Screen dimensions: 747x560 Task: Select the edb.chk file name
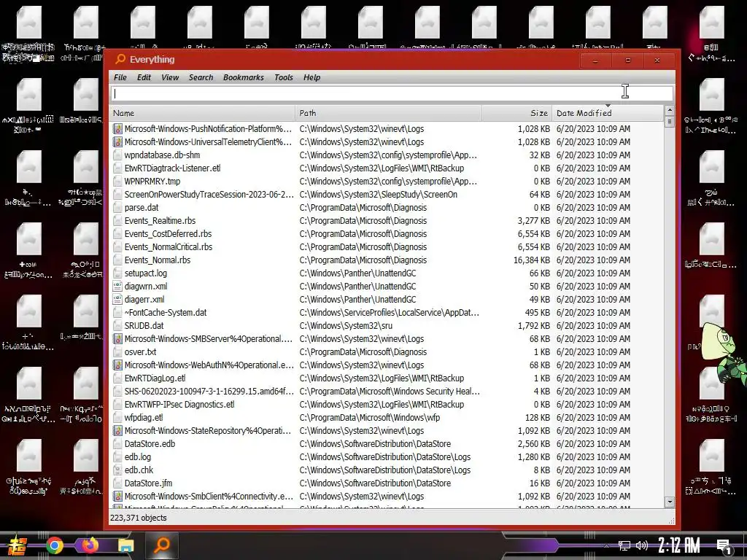pos(139,470)
